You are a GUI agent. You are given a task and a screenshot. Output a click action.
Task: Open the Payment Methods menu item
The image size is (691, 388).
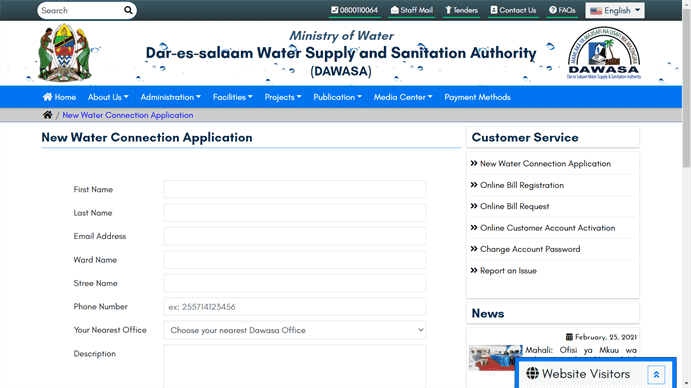[x=477, y=97]
